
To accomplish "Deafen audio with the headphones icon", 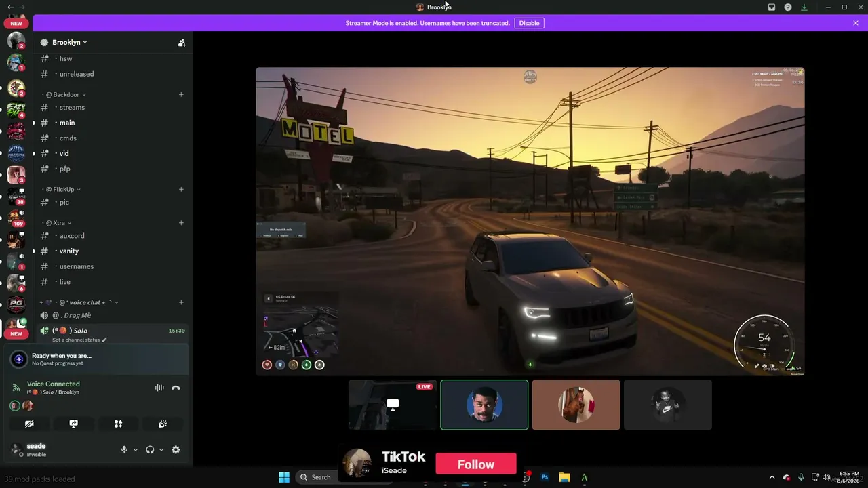I will click(x=150, y=449).
